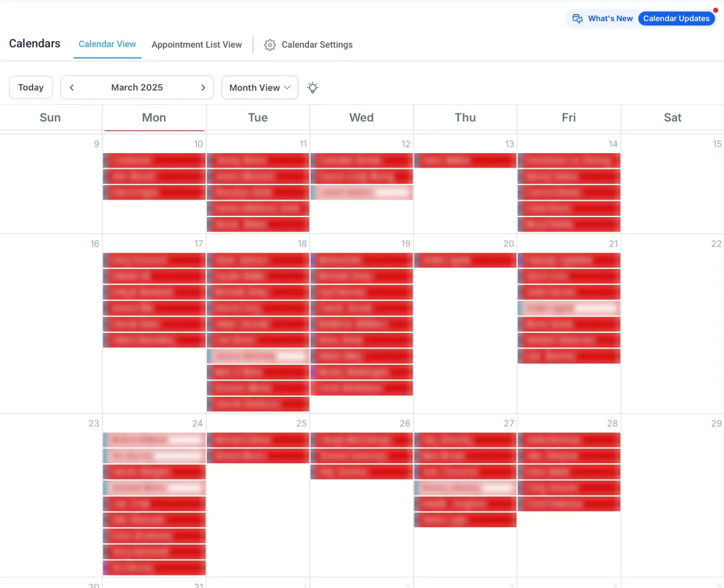
Task: Open the light-colored appointment on March 12
Action: [x=361, y=192]
